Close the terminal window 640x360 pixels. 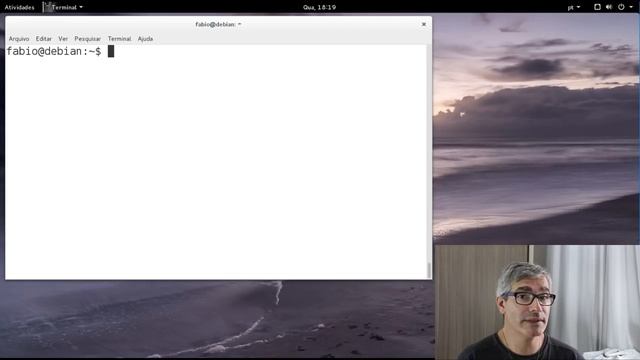coord(424,24)
